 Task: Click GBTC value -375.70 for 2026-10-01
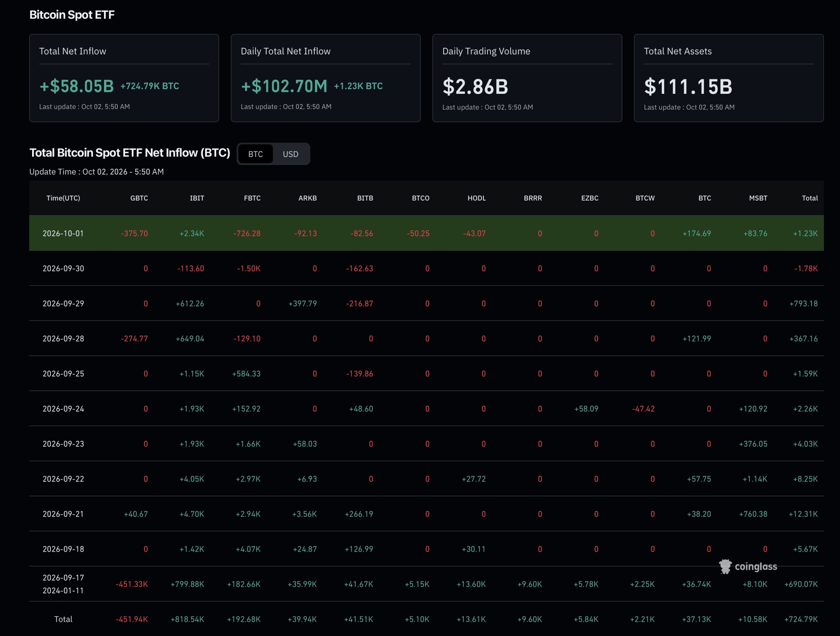135,233
